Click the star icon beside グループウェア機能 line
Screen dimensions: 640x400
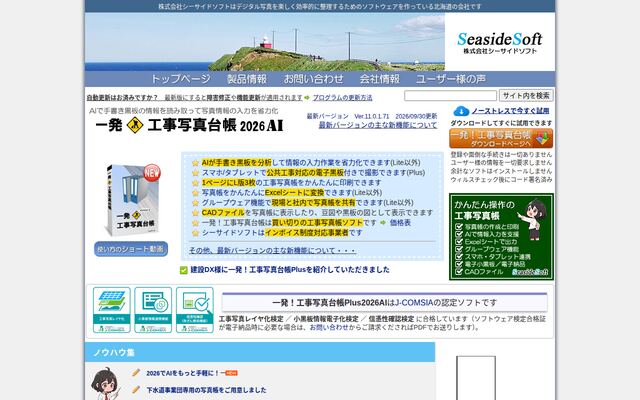coord(195,203)
